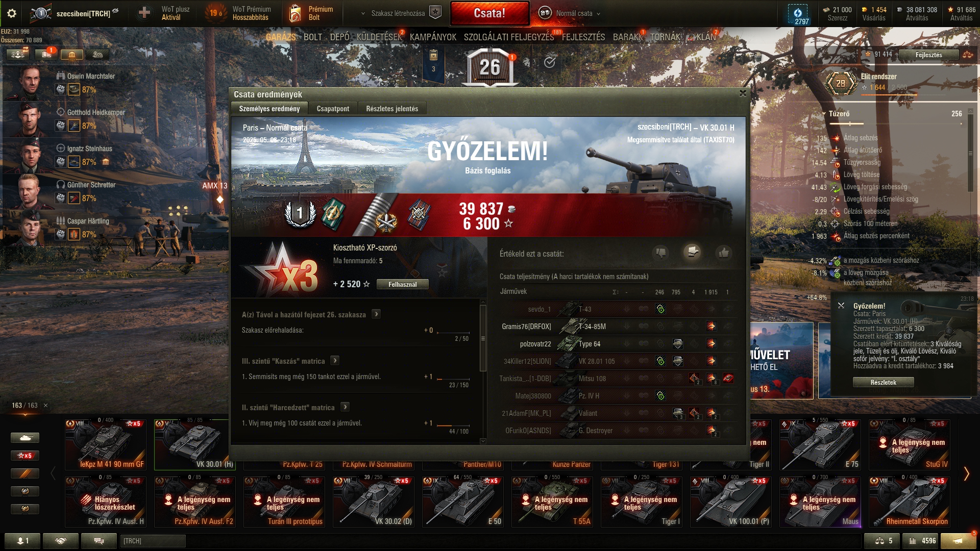Viewport: 980px width, 551px height.
Task: Clear the 163/163 vehicle filter
Action: [45, 406]
